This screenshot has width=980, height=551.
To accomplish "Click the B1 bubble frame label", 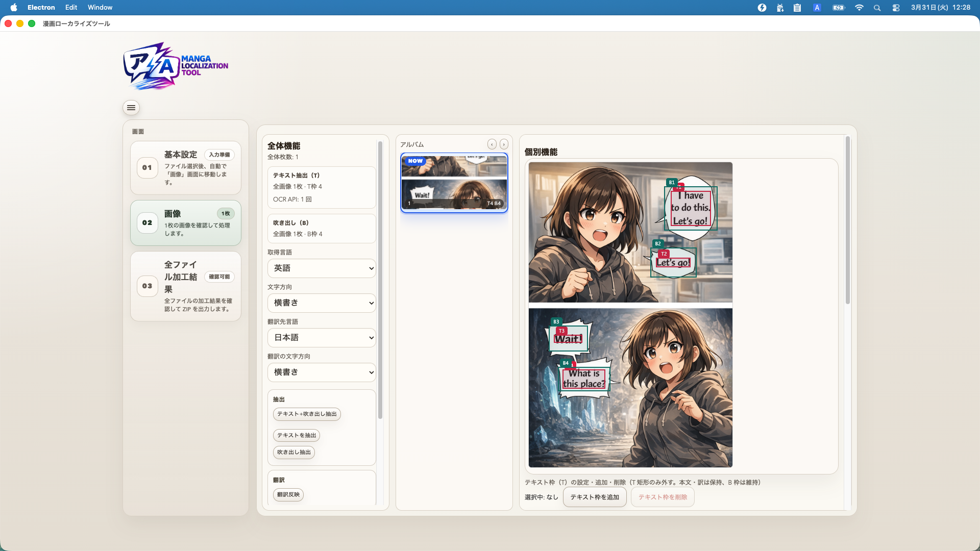I will click(x=672, y=182).
